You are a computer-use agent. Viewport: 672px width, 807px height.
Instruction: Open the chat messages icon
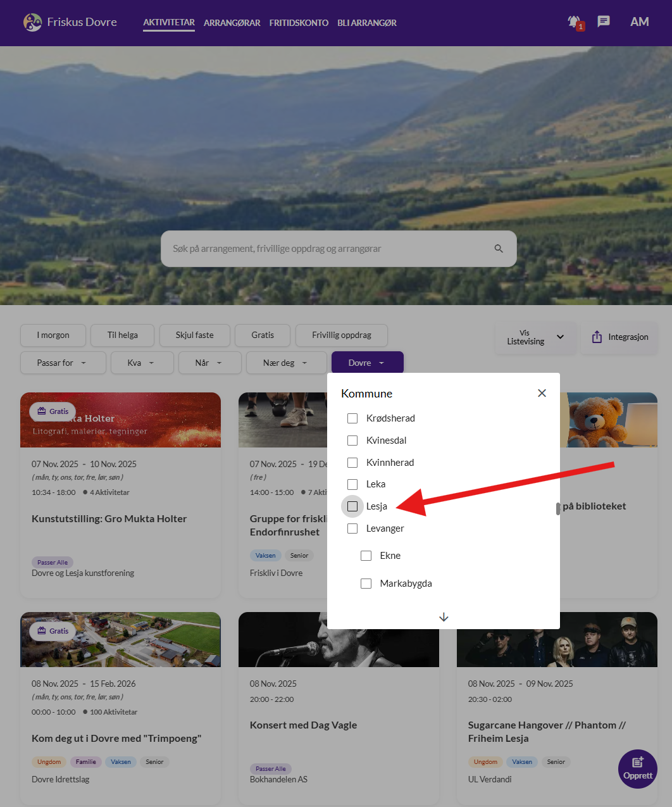604,22
